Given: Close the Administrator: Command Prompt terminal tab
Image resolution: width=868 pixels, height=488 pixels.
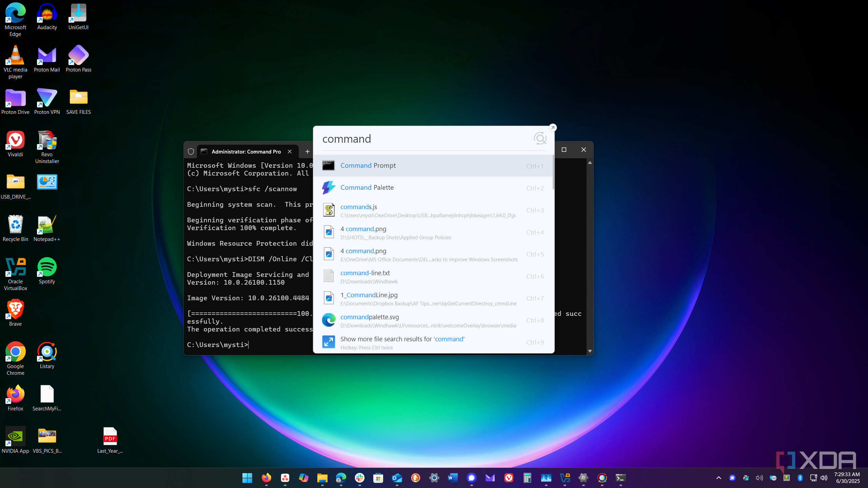Looking at the screenshot, I should [290, 151].
